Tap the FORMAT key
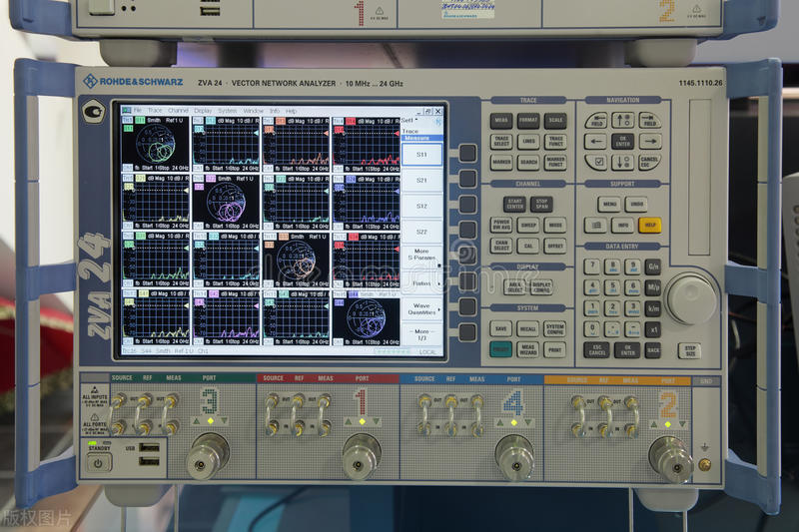This screenshot has width=799, height=532. [528, 120]
